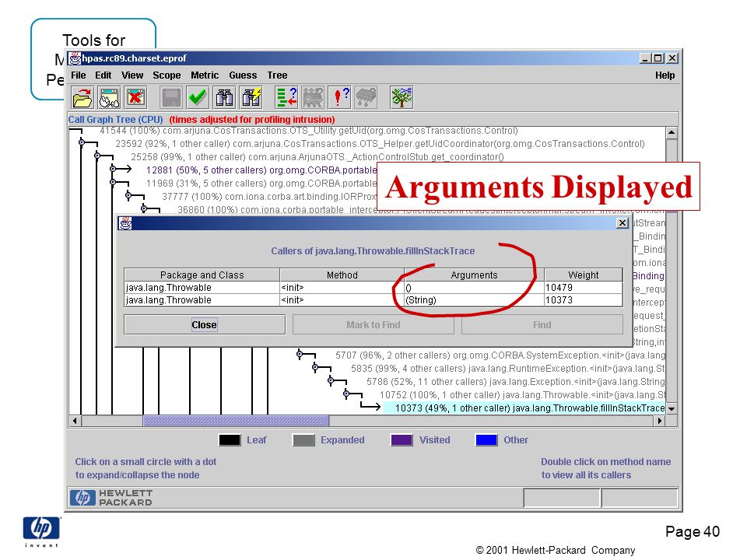Click the grayed puzzle-shaped toolbar icon
The height and width of the screenshot is (560, 747).
[313, 98]
